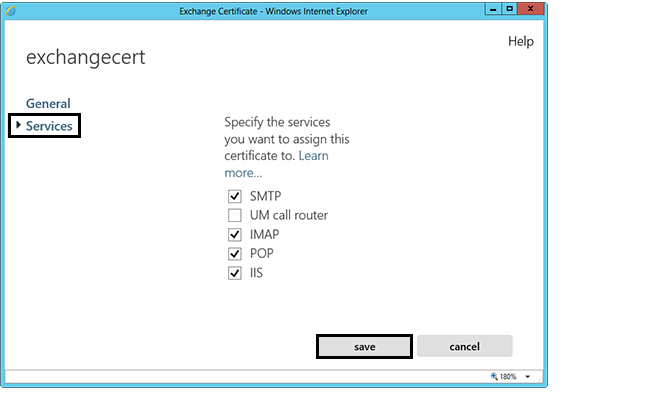Click the cancel button
Viewport: 646px width, 409px height.
[x=465, y=346]
